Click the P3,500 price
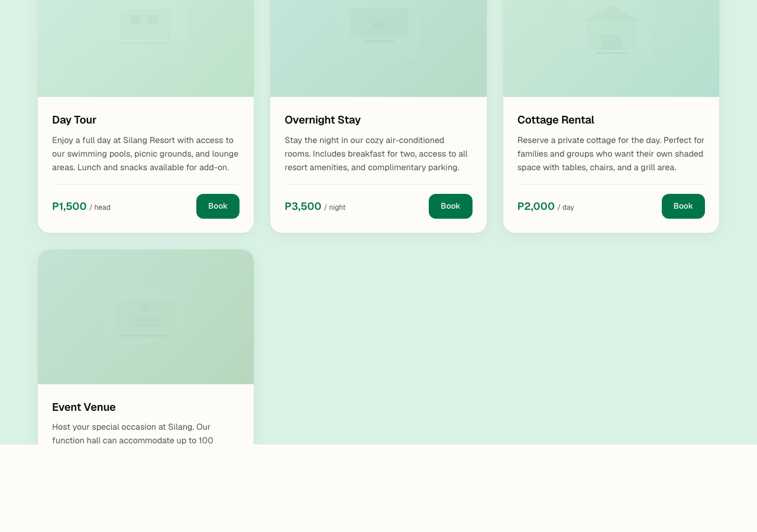757x532 pixels. [303, 206]
